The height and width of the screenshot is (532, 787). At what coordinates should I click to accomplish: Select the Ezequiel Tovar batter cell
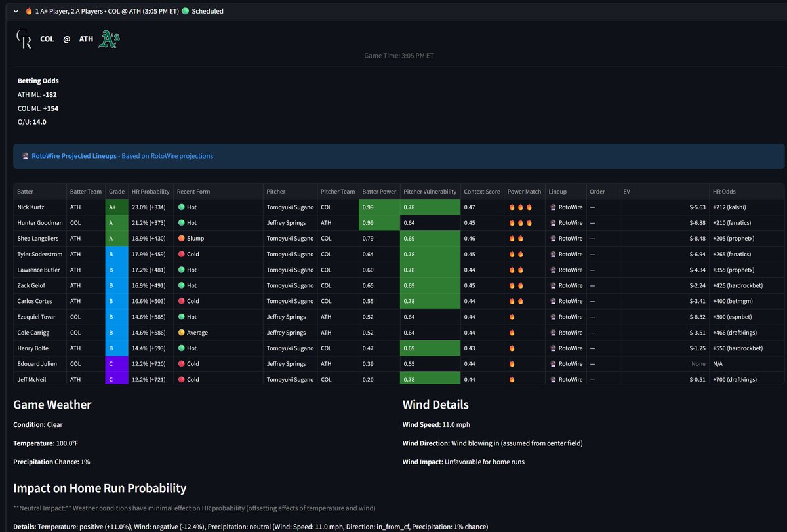(40, 317)
